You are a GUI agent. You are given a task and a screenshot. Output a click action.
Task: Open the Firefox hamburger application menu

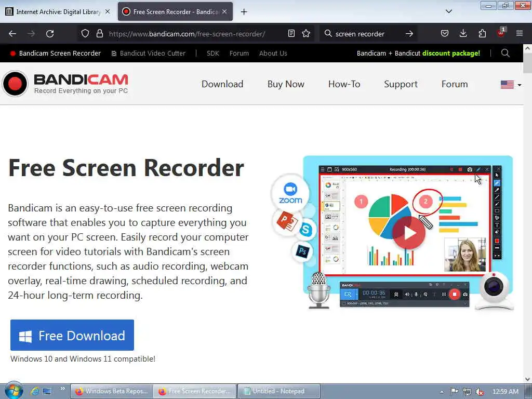520,34
